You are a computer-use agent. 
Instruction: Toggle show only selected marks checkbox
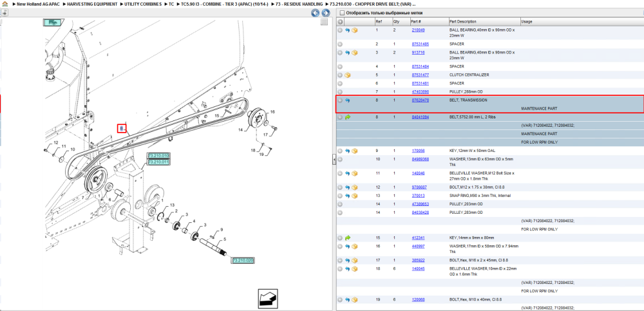point(342,13)
